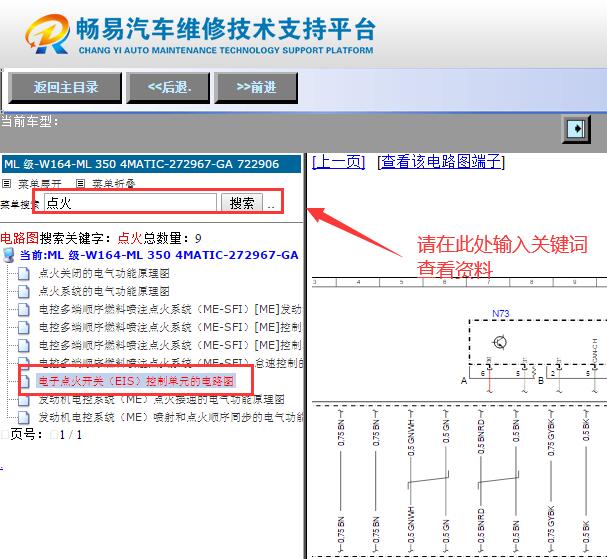The height and width of the screenshot is (559, 607).
Task: Click the menu search field containing 点火
Action: click(x=130, y=202)
